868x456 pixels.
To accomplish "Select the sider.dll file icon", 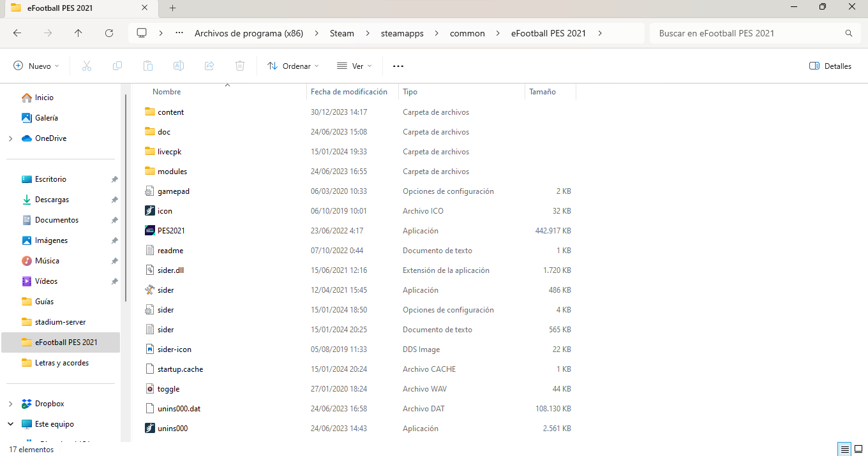I will (x=150, y=270).
